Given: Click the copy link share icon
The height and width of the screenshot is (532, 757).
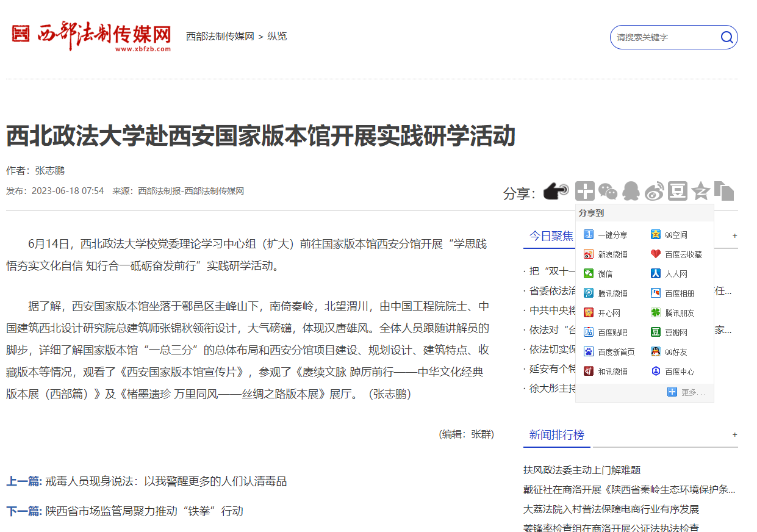Looking at the screenshot, I should click(x=724, y=192).
